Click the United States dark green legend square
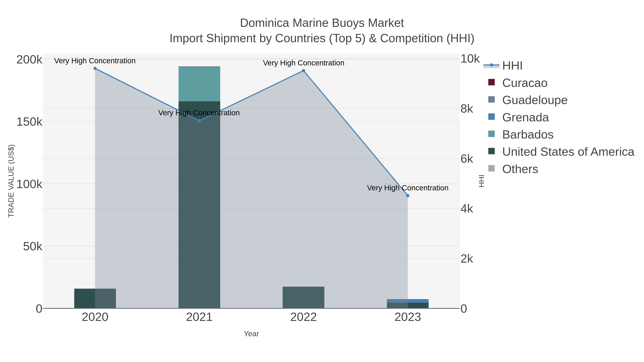Image resolution: width=644 pixels, height=362 pixels. [x=492, y=151]
